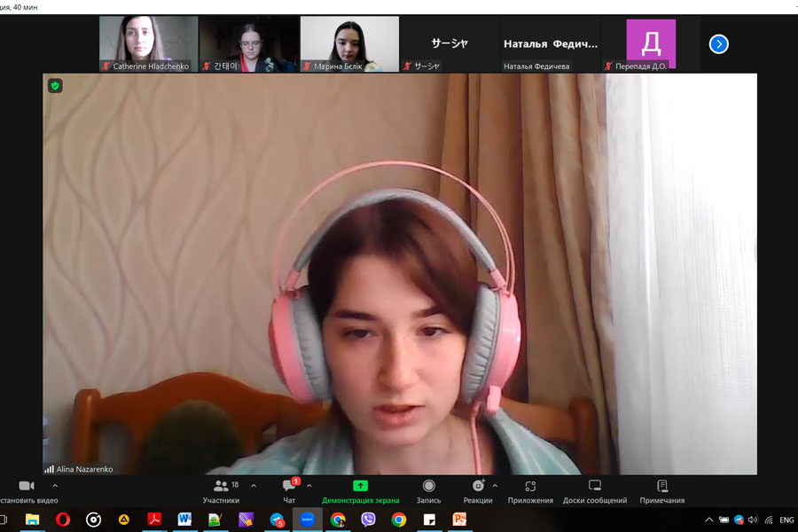798x532 pixels.
Task: Open Wi-Fi network tray icon
Action: tap(769, 520)
